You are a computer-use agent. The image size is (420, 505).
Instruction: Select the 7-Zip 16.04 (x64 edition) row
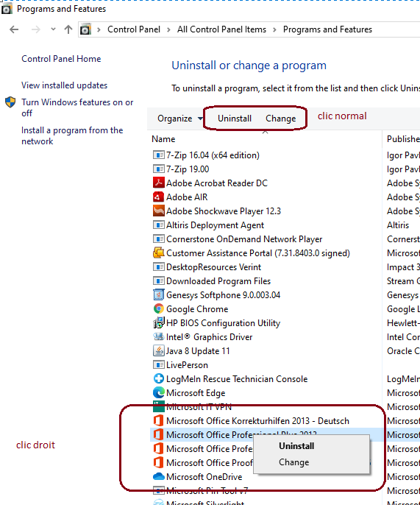click(x=213, y=155)
